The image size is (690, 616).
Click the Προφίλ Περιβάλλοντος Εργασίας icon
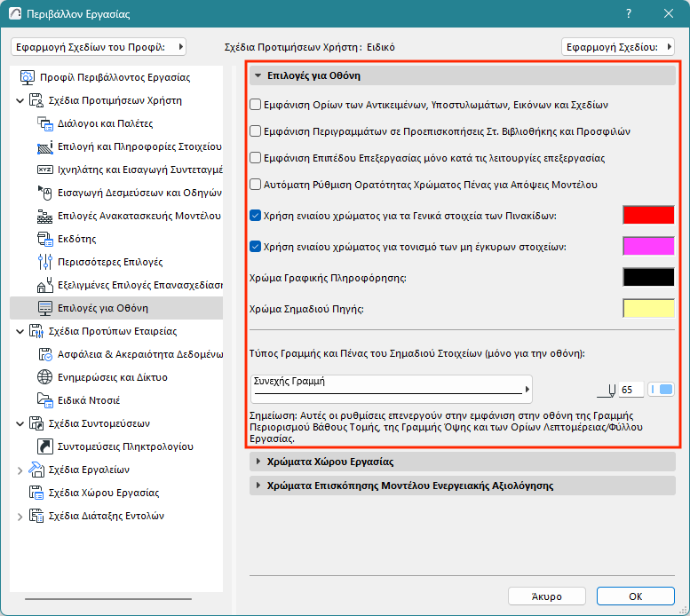pos(28,77)
